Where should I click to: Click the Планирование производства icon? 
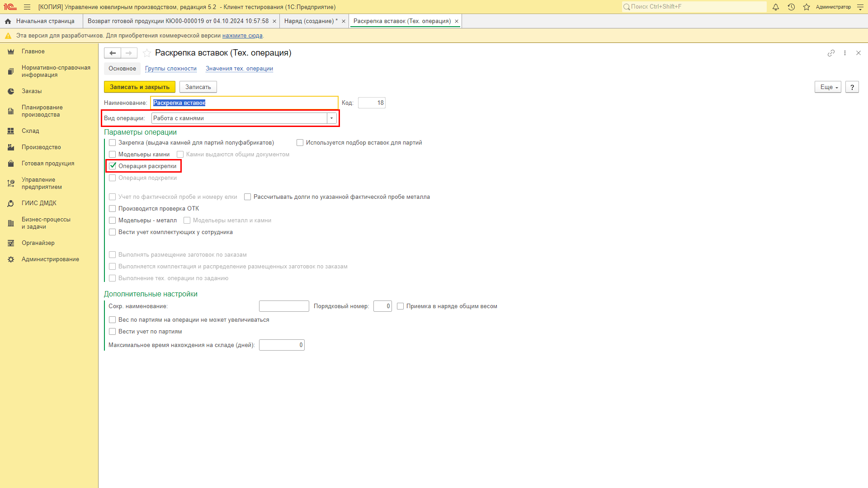11,111
